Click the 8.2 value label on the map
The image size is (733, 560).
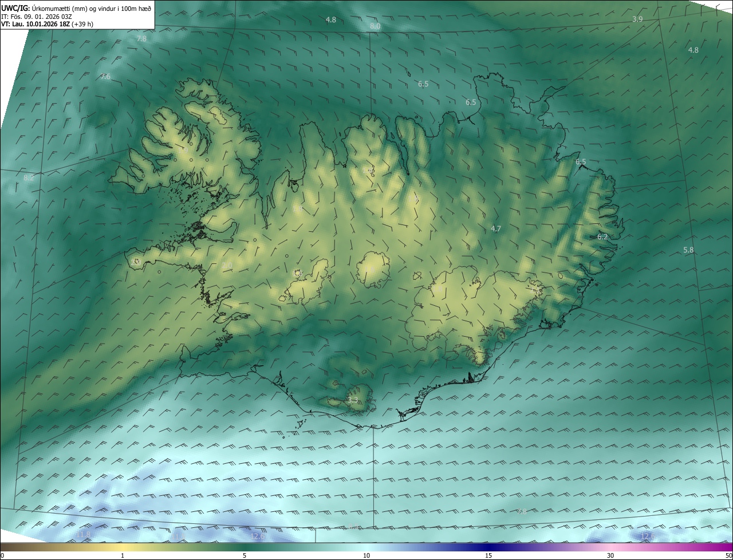pos(29,178)
